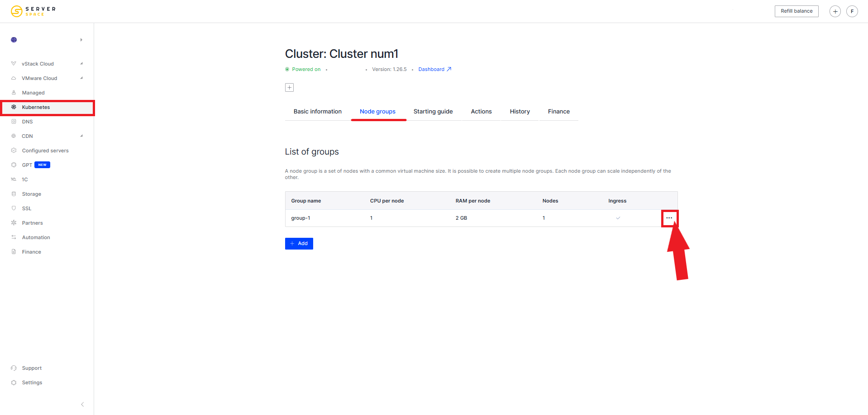Click the Version: 1.26.5 text
Viewport: 868px width, 415px height.
[x=389, y=69]
